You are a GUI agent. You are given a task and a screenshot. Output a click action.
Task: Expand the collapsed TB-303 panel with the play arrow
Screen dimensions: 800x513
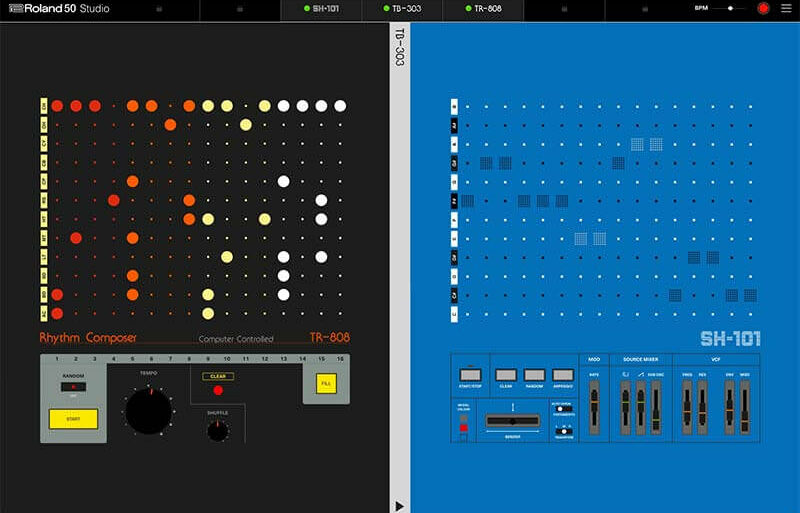tap(399, 506)
